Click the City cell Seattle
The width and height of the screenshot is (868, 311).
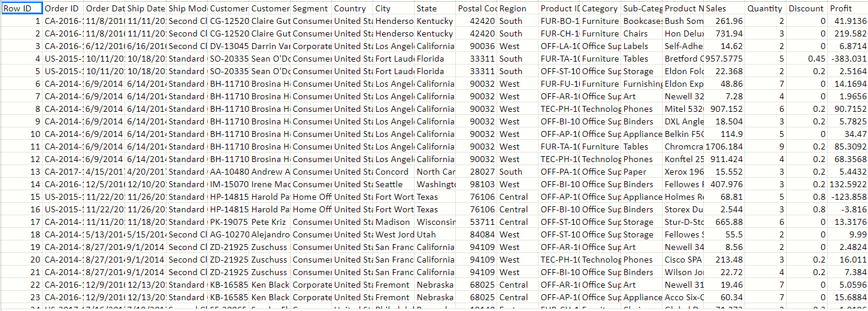pyautogui.click(x=394, y=184)
